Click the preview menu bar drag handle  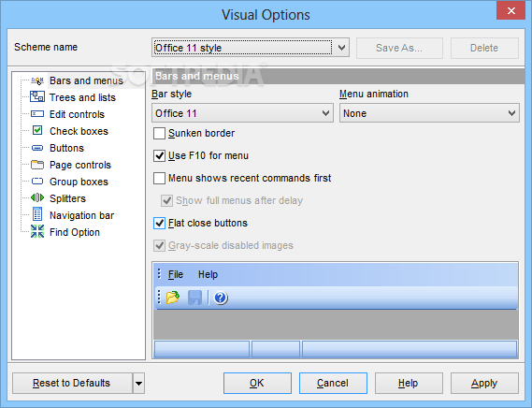(159, 274)
